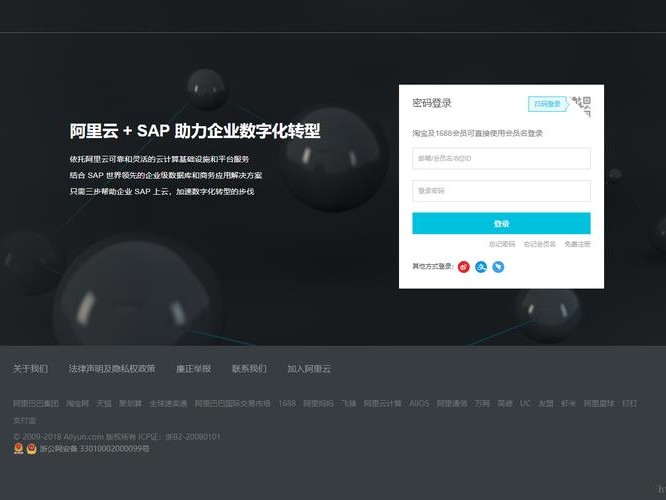
Task: Open 联系我们 footer link
Action: click(249, 369)
